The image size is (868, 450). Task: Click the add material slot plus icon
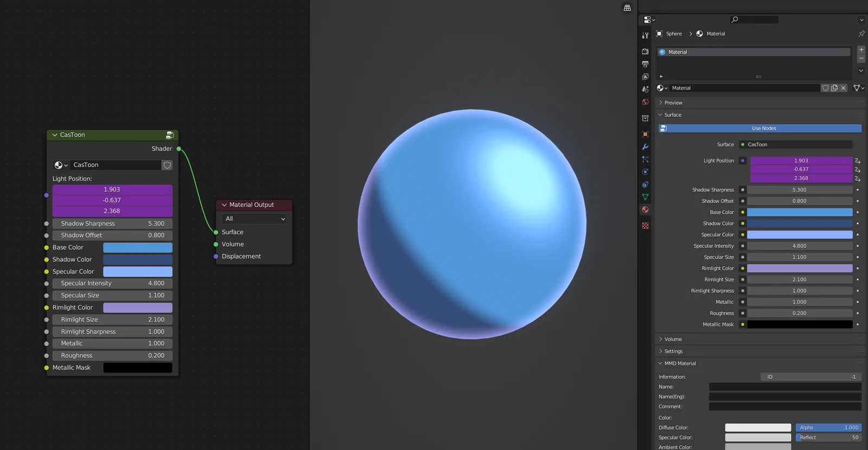point(861,50)
